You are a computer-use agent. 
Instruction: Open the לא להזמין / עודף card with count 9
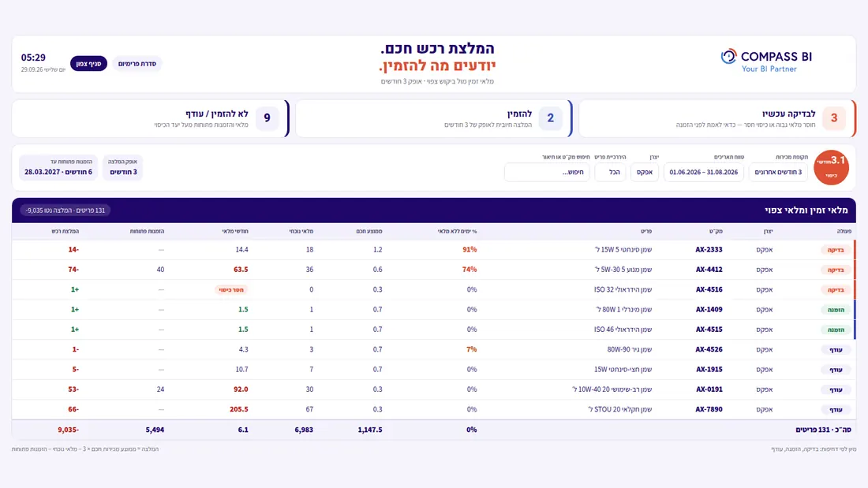coord(151,118)
